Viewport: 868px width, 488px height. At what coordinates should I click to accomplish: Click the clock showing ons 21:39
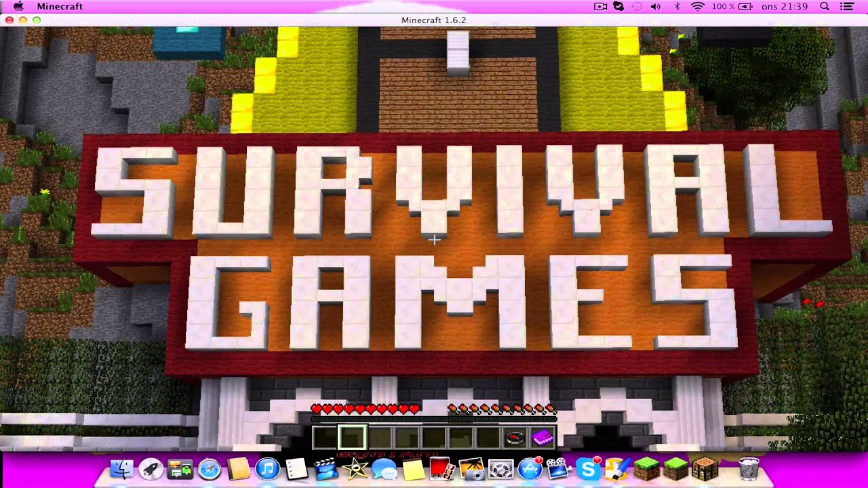pos(785,6)
